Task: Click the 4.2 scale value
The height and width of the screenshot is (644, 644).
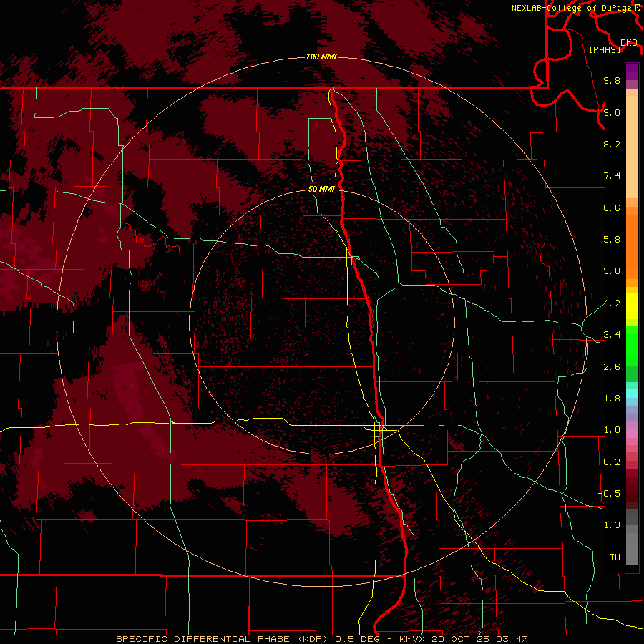Action: point(612,303)
